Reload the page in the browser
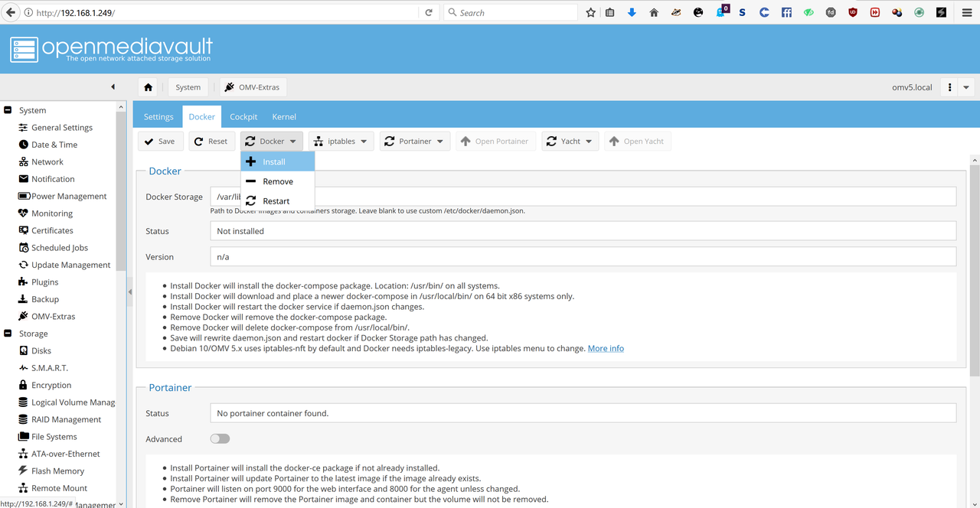Screen dimensions: 980x508 (429, 13)
